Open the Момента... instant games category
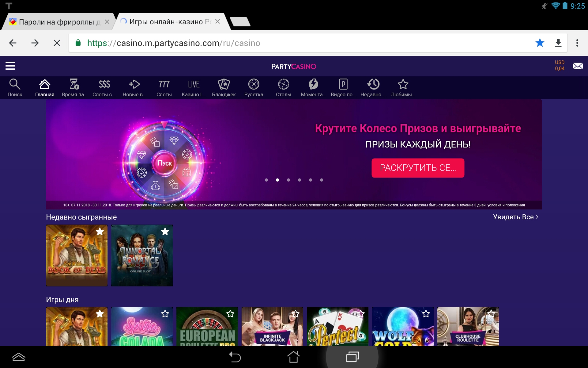This screenshot has width=588, height=368. click(313, 88)
